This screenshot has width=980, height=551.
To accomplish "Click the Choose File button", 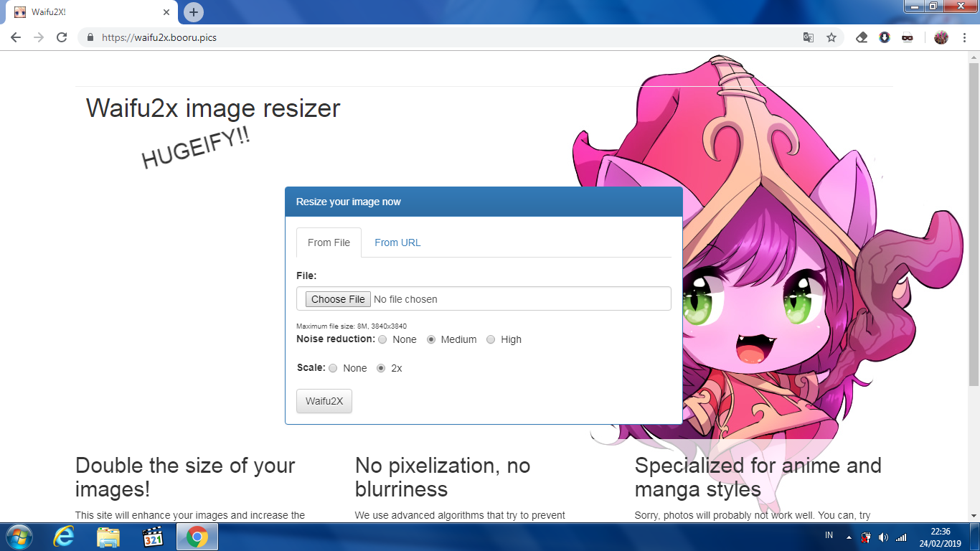I will click(x=338, y=299).
